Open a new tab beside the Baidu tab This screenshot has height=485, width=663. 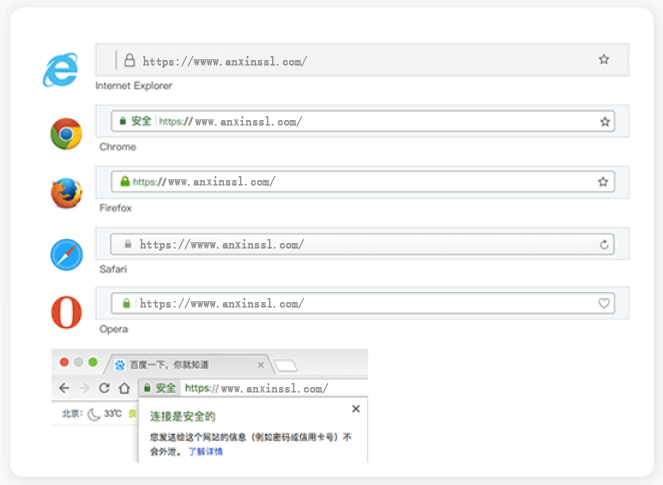click(x=286, y=365)
